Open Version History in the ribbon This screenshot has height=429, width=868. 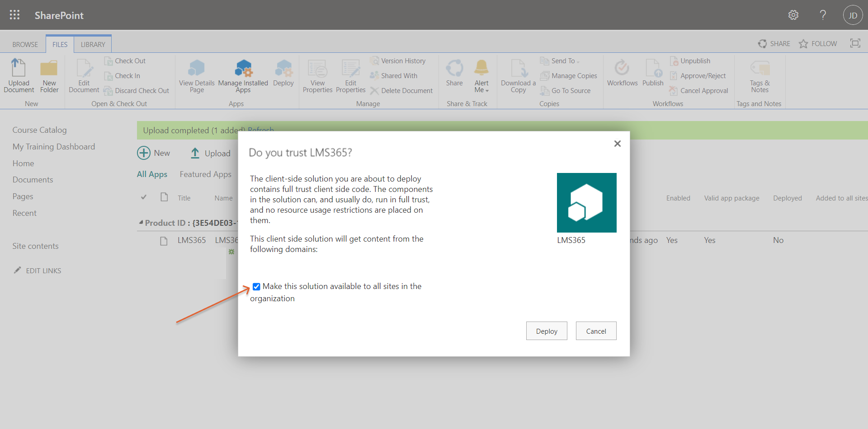pyautogui.click(x=398, y=61)
